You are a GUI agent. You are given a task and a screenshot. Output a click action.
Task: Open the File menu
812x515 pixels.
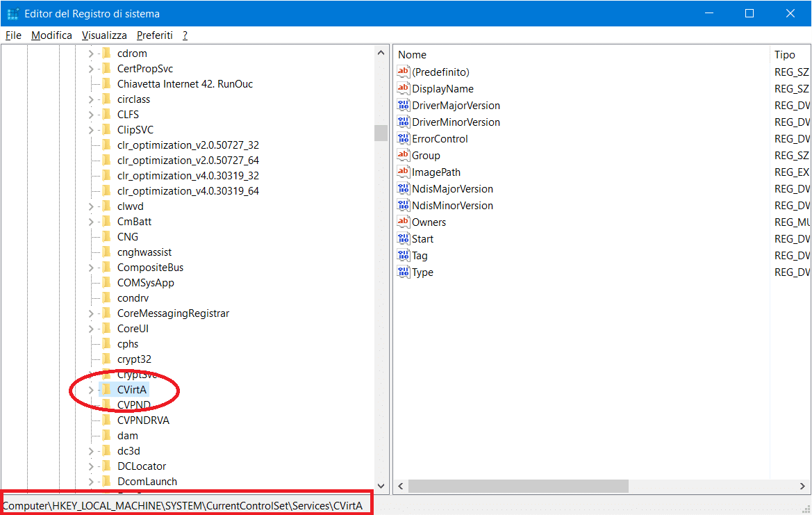click(x=13, y=35)
